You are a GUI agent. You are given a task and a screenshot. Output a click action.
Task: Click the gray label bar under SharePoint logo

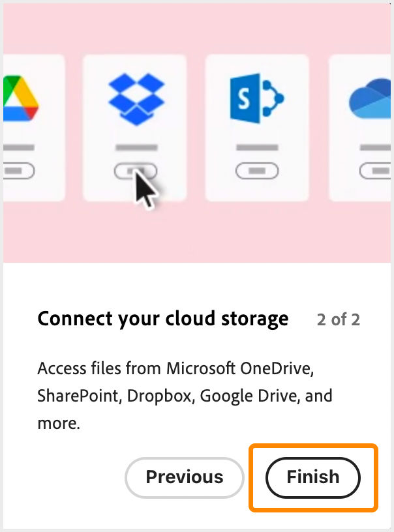[257, 148]
